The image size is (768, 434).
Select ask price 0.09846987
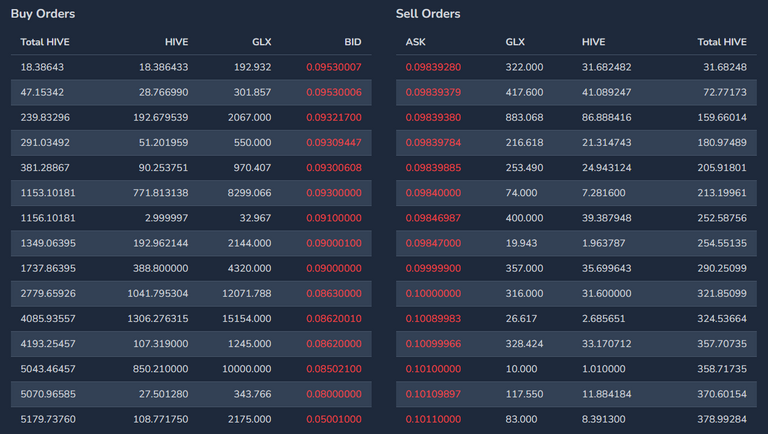(x=433, y=218)
